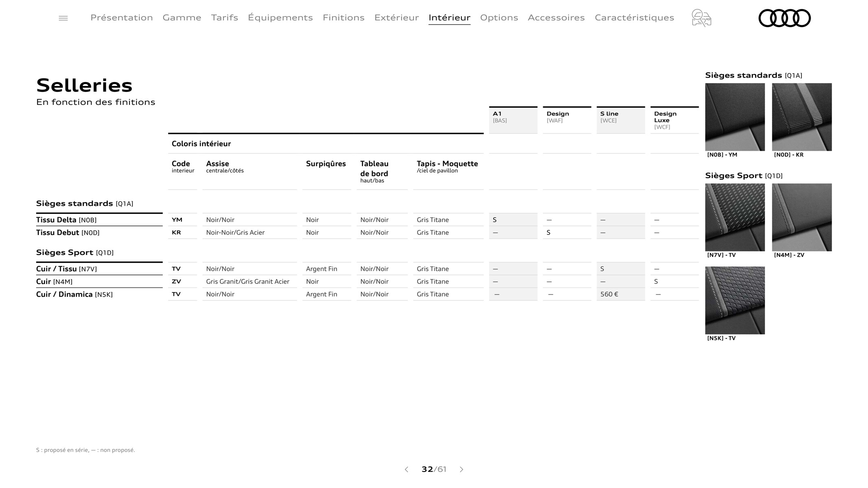The image size is (868, 488).
Task: Click Gris Granit/Gris Granit Acier cell
Action: [248, 281]
